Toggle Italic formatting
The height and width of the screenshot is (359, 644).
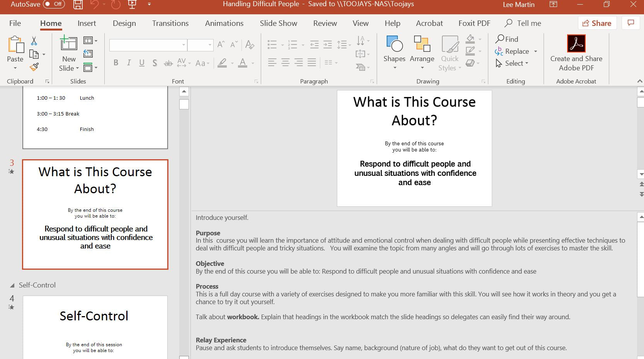129,63
